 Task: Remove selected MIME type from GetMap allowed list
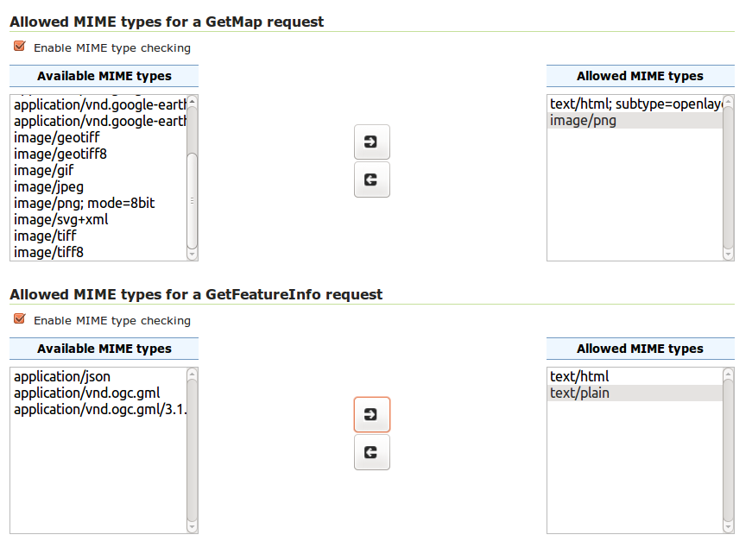coord(371,179)
